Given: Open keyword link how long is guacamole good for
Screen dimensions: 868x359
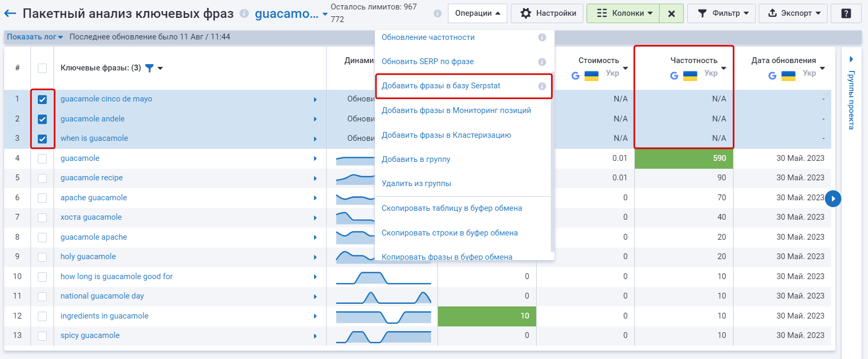Looking at the screenshot, I should tap(117, 276).
